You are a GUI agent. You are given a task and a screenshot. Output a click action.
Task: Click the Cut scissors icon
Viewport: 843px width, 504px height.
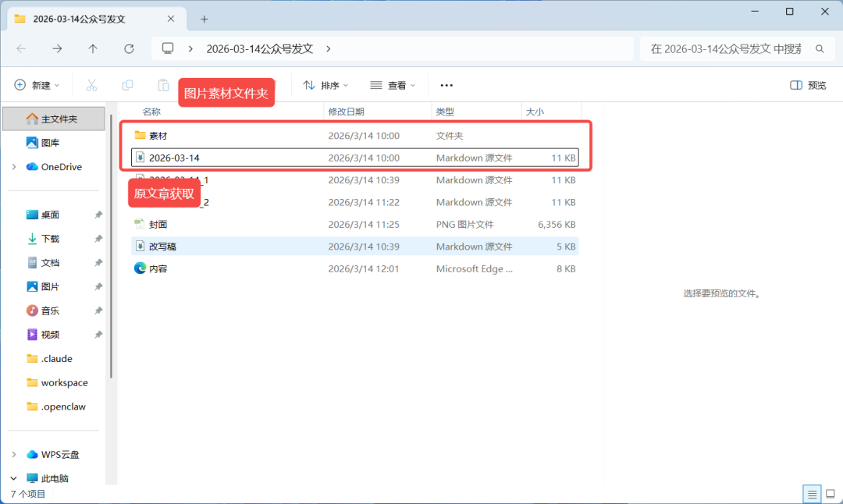pyautogui.click(x=91, y=85)
